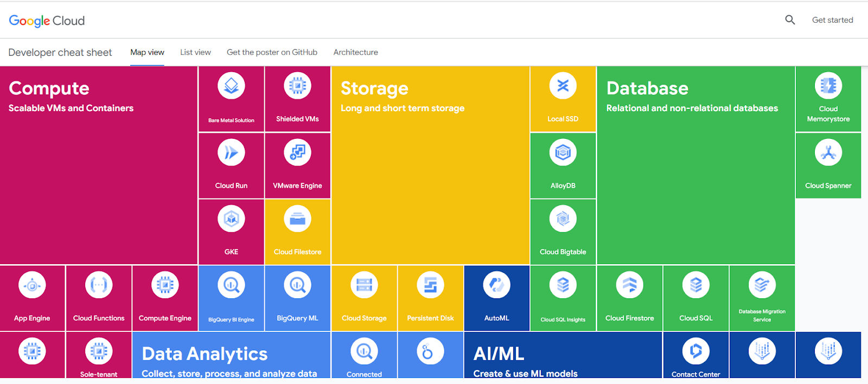This screenshot has width=868, height=384.
Task: Click 'Long and short term storage' subtitle
Action: [x=403, y=108]
